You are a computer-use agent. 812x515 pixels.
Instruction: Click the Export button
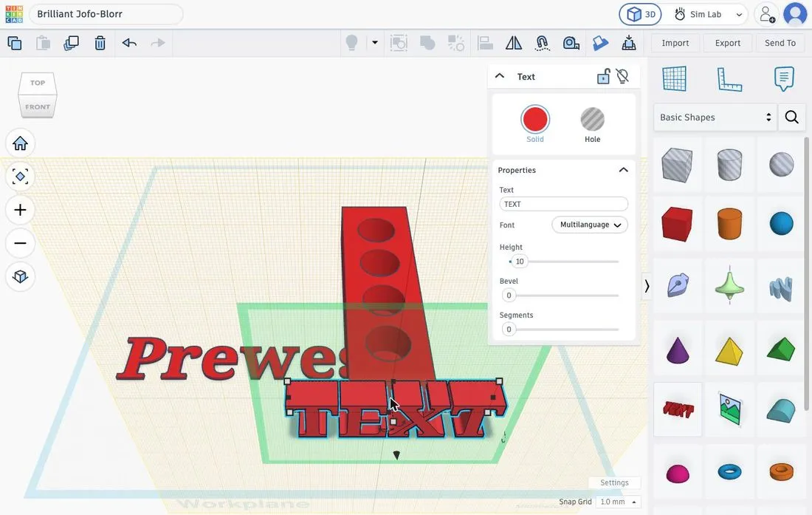point(728,43)
